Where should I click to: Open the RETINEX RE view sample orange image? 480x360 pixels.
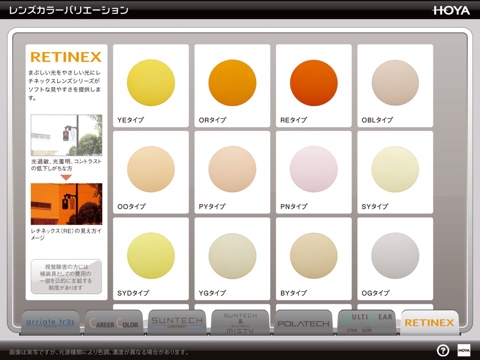(x=66, y=204)
